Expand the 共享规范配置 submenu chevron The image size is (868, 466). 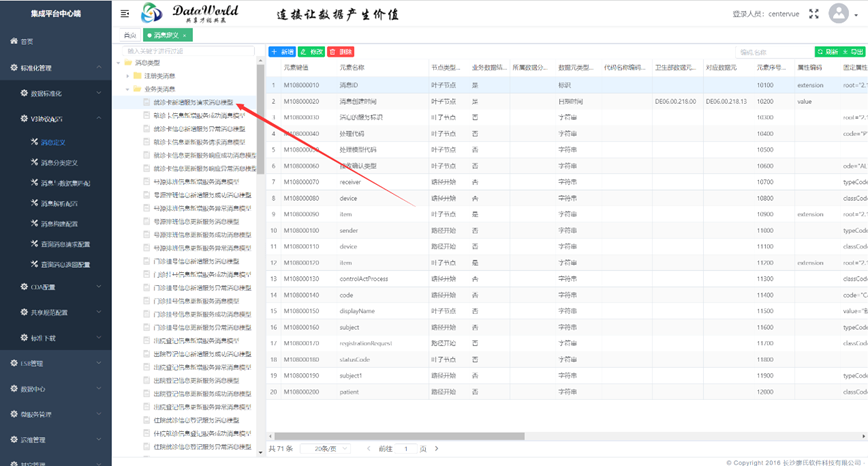(x=99, y=312)
